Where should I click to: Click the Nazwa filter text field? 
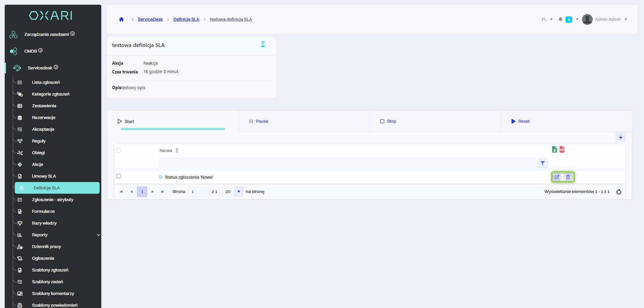click(x=347, y=163)
